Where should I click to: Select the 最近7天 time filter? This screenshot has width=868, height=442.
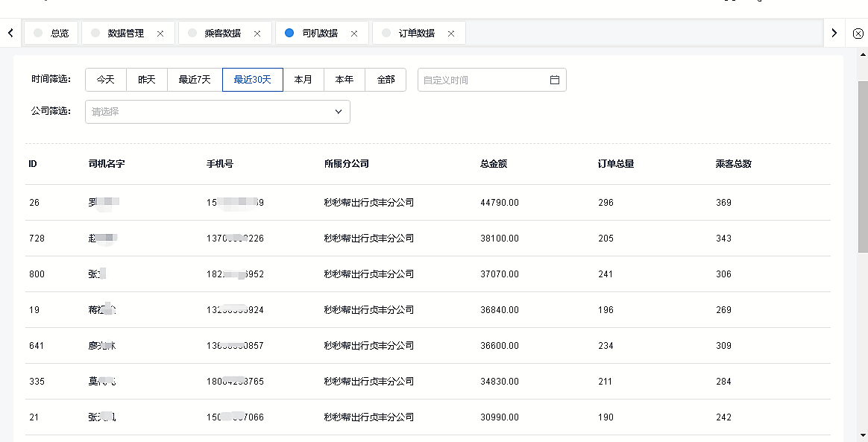click(195, 80)
